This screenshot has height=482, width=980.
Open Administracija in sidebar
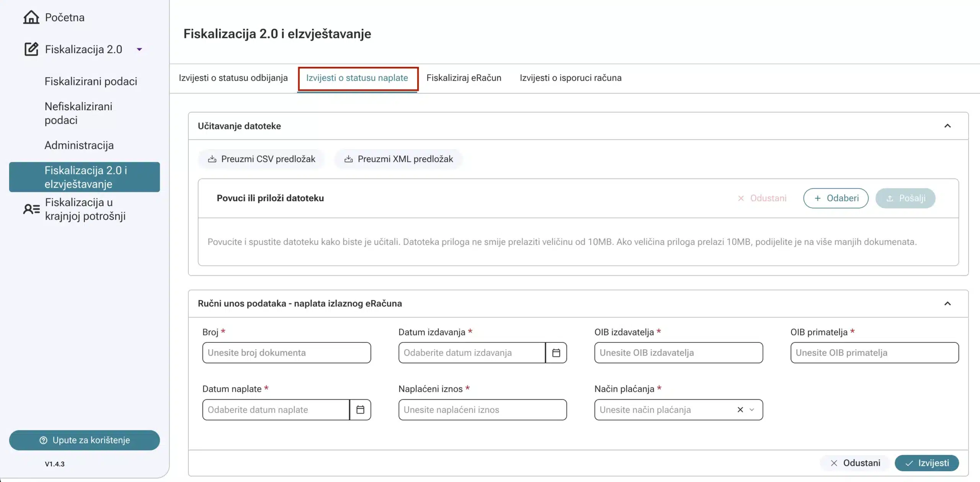tap(79, 145)
